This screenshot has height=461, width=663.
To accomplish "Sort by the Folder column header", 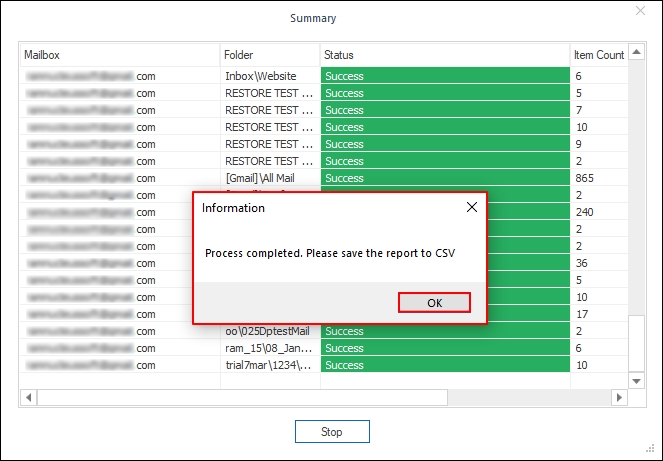I will click(x=270, y=55).
